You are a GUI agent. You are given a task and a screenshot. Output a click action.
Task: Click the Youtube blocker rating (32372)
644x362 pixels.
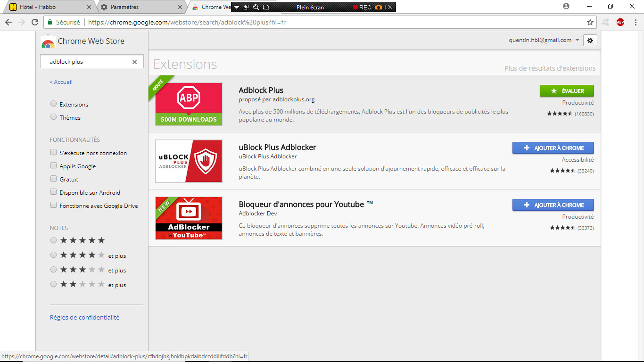coord(572,228)
